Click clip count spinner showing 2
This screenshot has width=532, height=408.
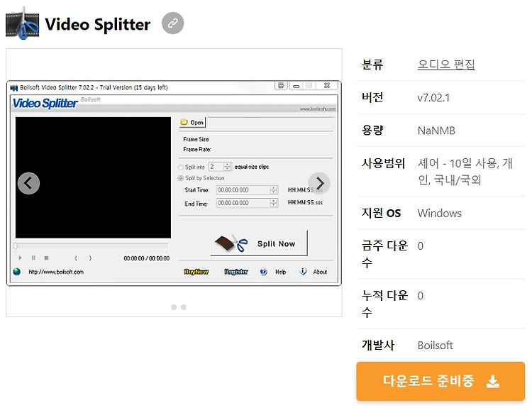click(x=220, y=167)
